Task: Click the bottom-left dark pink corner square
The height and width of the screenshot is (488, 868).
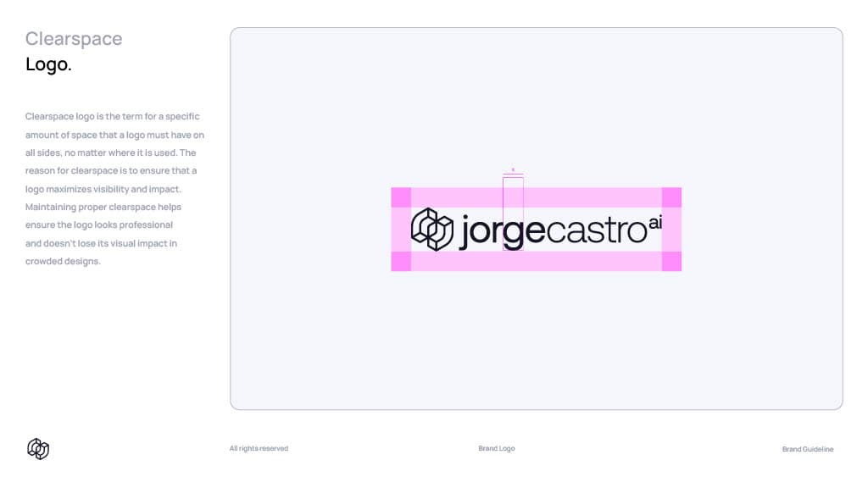Action: click(x=401, y=261)
